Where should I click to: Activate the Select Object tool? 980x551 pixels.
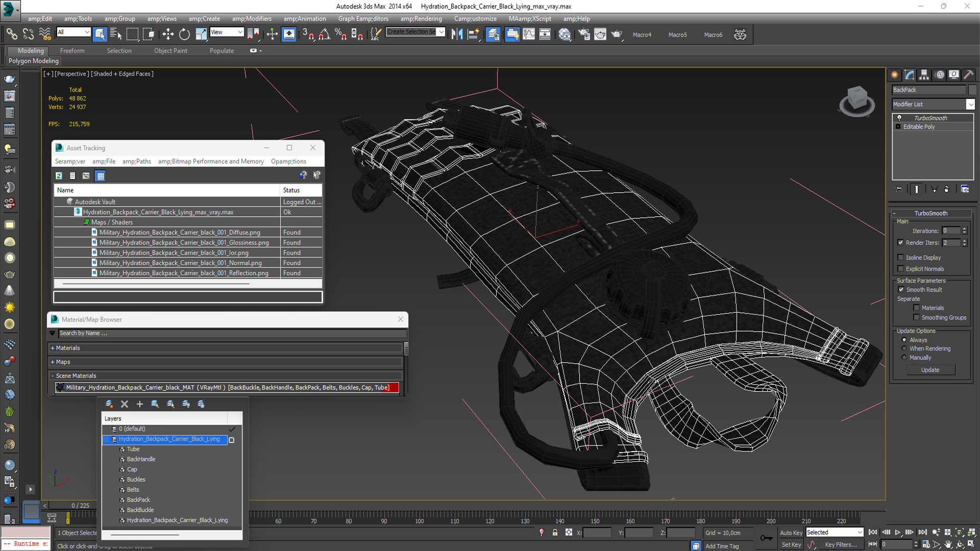(100, 34)
